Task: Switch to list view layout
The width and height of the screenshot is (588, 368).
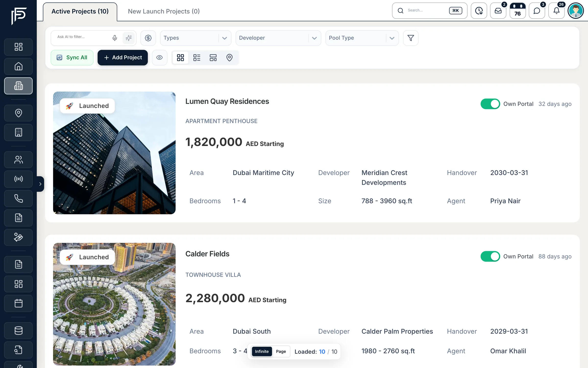Action: click(197, 57)
